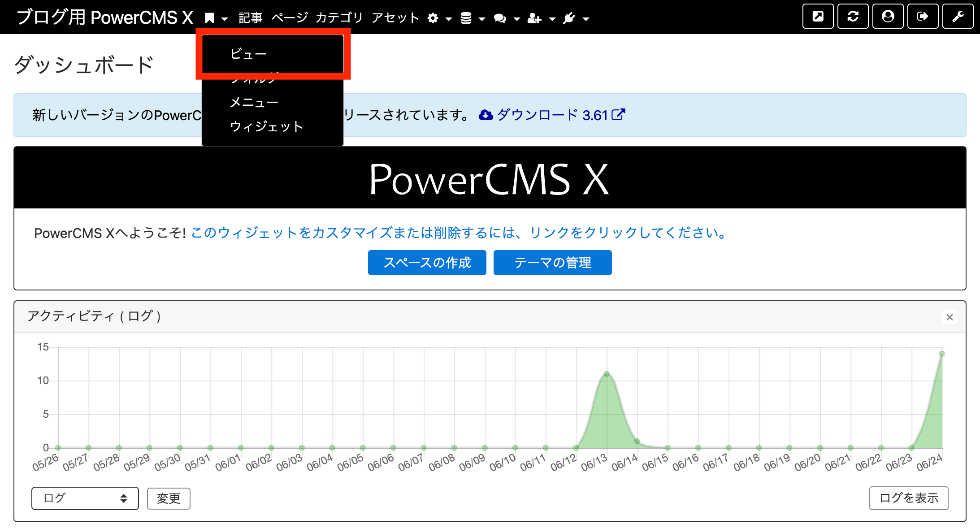Click the refresh sync icon button

(x=853, y=16)
